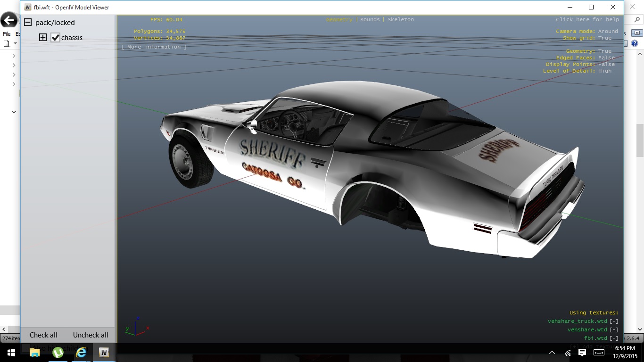This screenshot has width=644, height=362.
Task: Remove the vehshare_truck.wtd texture with [-]
Action: (614, 321)
